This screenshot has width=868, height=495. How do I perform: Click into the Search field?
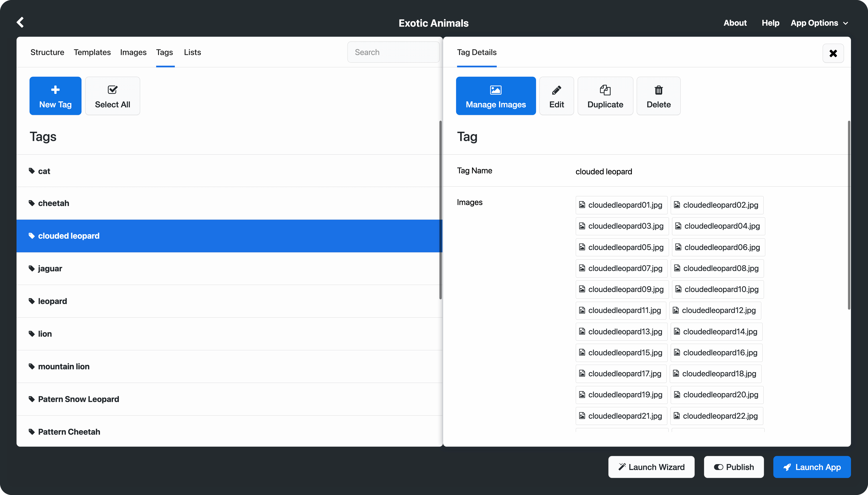393,52
